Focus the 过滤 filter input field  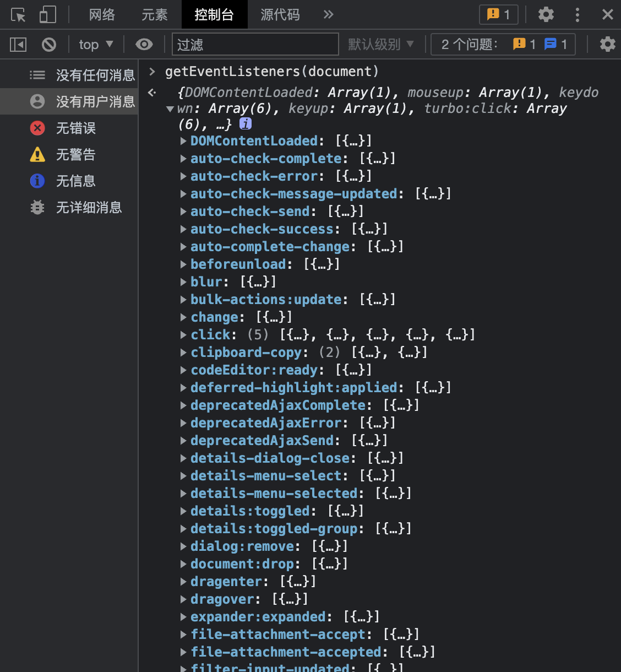point(255,44)
